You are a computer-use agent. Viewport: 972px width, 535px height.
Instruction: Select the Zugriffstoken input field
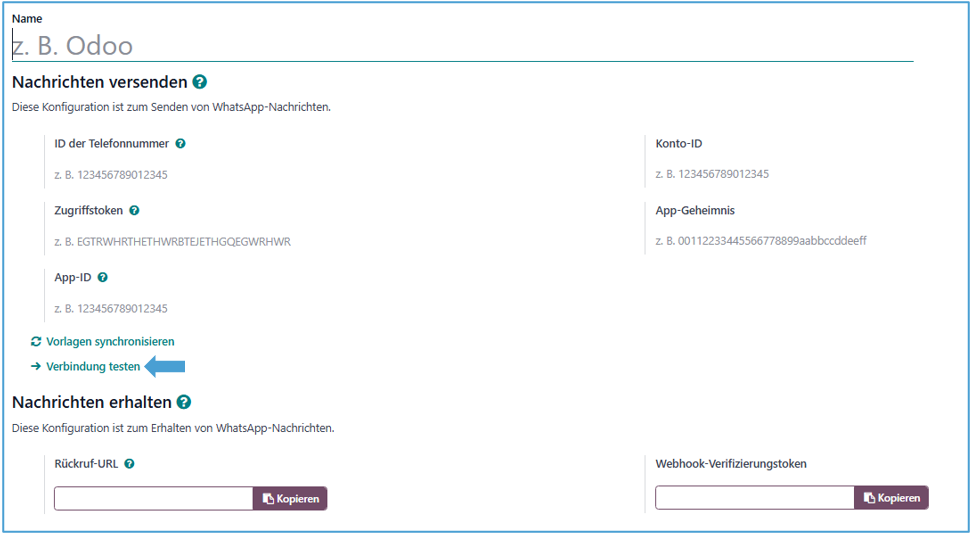(x=300, y=242)
